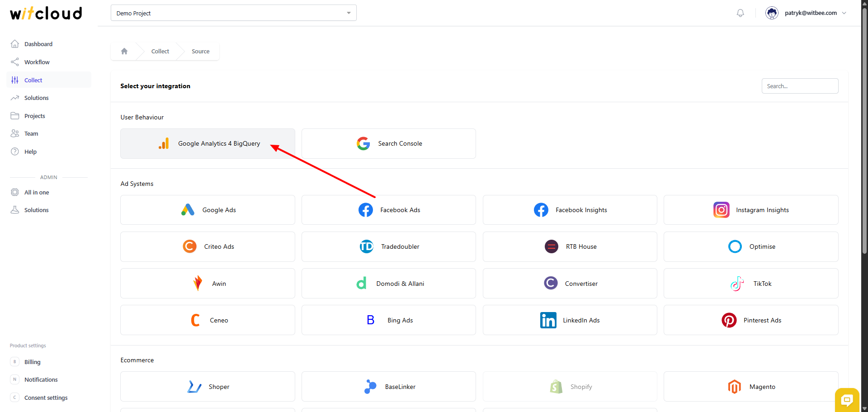Click the page vertical scrollbar
Image resolution: width=868 pixels, height=412 pixels.
[x=864, y=136]
